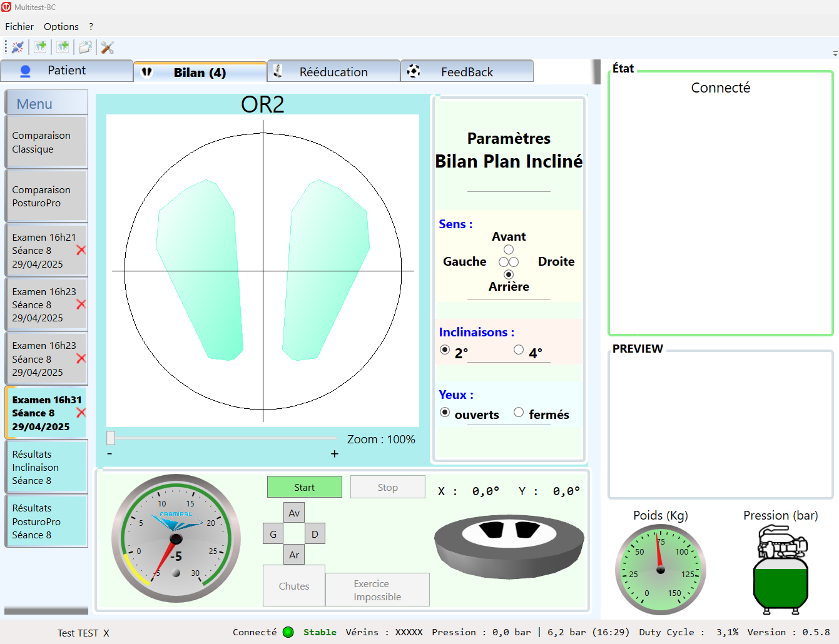This screenshot has width=839, height=644.
Task: Click the air compressor pressure icon
Action: click(781, 570)
